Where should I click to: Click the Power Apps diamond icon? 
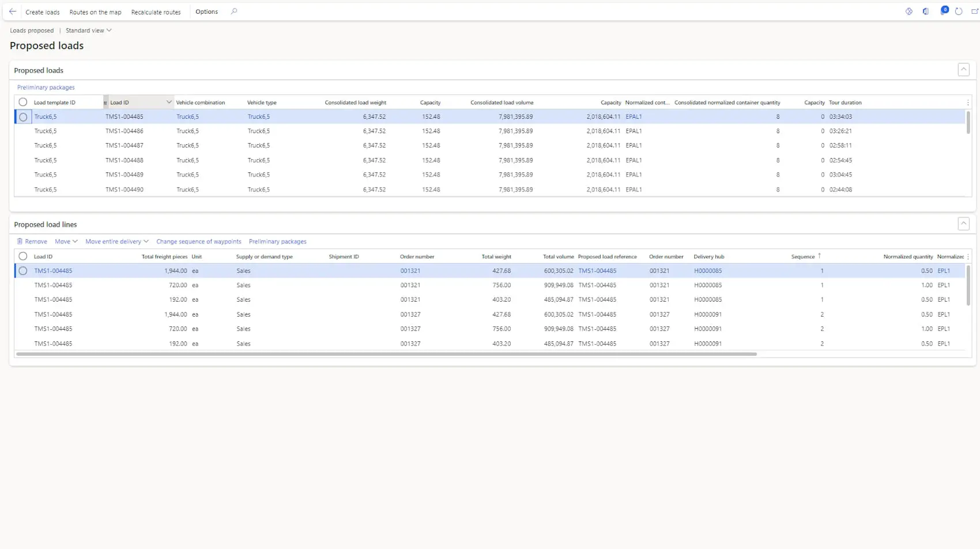coord(909,12)
